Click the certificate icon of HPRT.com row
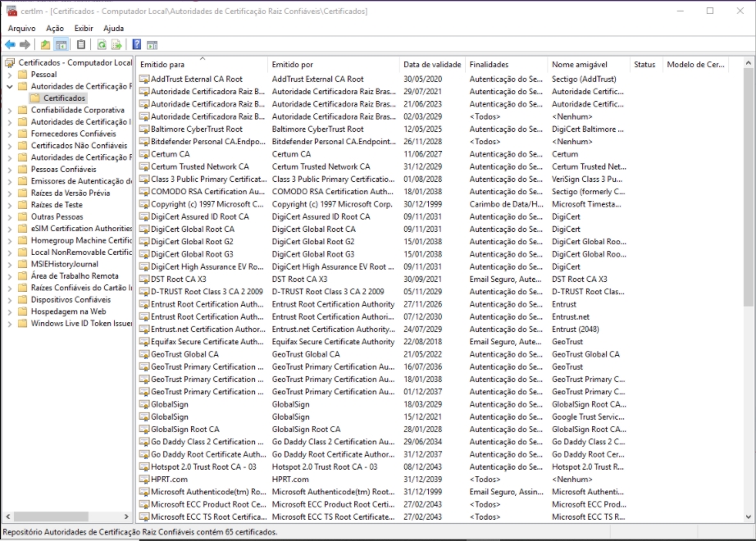The width and height of the screenshot is (756, 541). [x=143, y=479]
